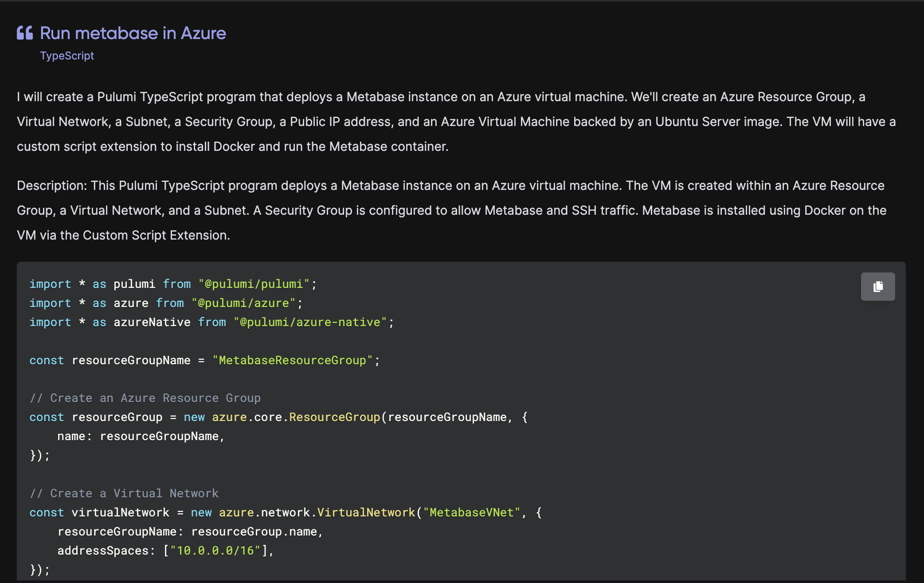The image size is (924, 583).
Task: Click 'ResourceGroup' constructor in azure.core line
Action: [335, 417]
